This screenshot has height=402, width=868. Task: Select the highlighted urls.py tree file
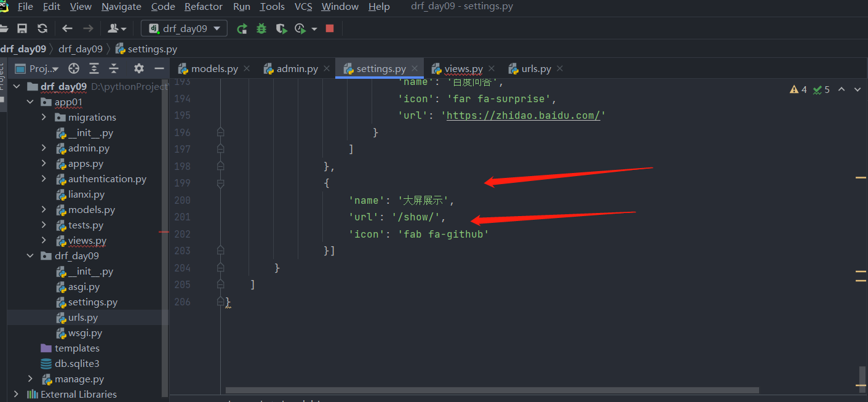83,318
